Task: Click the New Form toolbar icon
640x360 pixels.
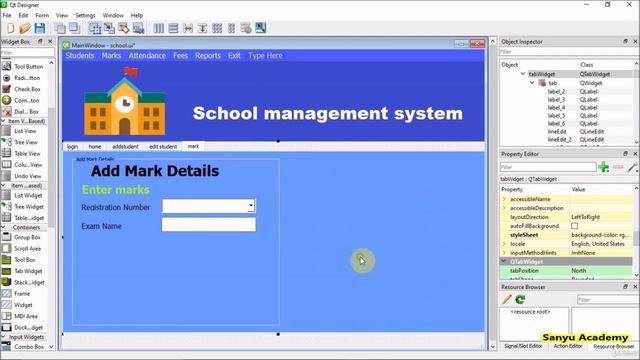Action: tap(10, 28)
